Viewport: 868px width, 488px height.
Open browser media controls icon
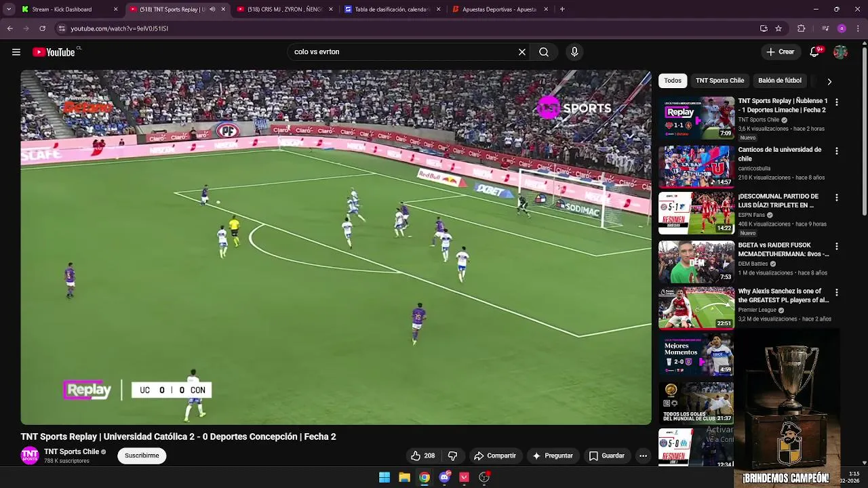(825, 28)
